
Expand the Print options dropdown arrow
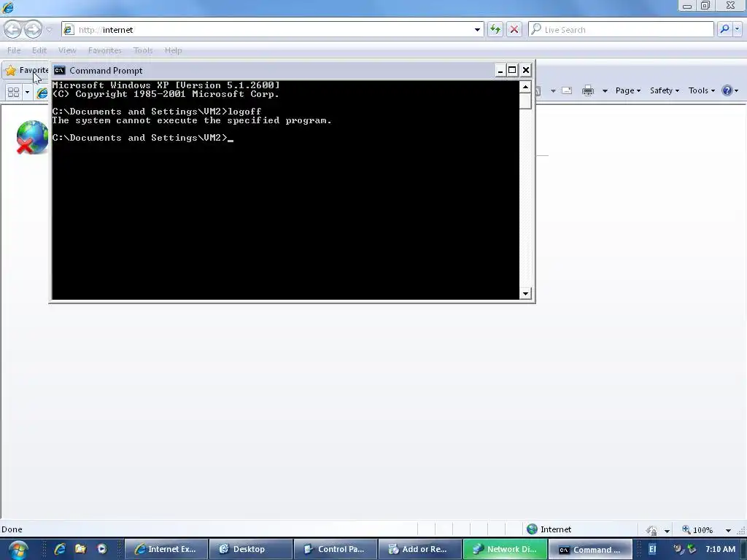pos(605,90)
